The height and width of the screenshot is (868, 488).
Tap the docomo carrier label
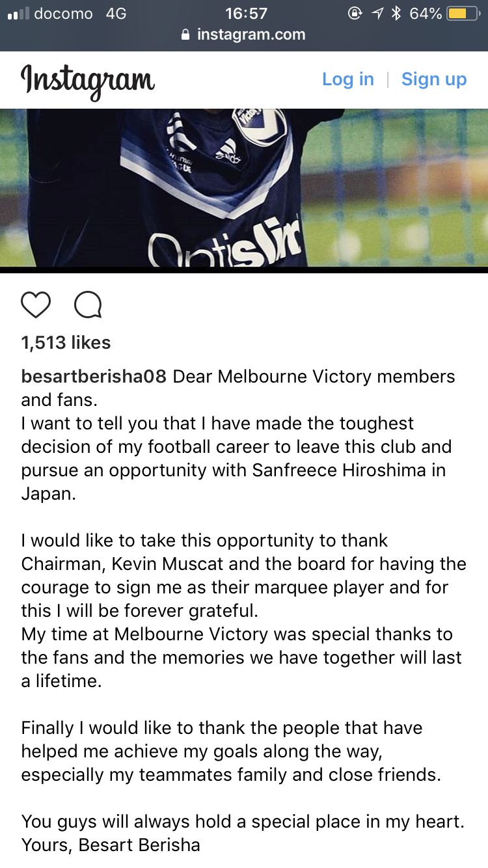pyautogui.click(x=63, y=13)
